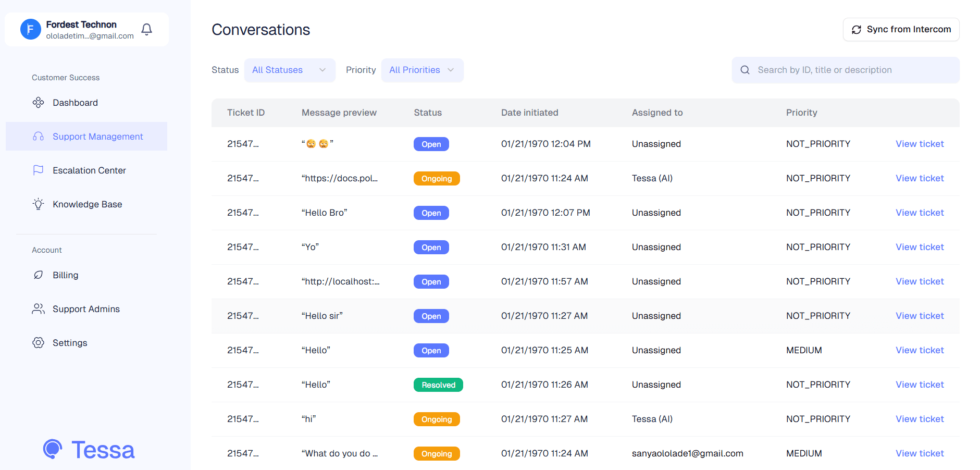The width and height of the screenshot is (980, 470).
Task: View ticket for the Resolved conversation
Action: click(x=920, y=384)
